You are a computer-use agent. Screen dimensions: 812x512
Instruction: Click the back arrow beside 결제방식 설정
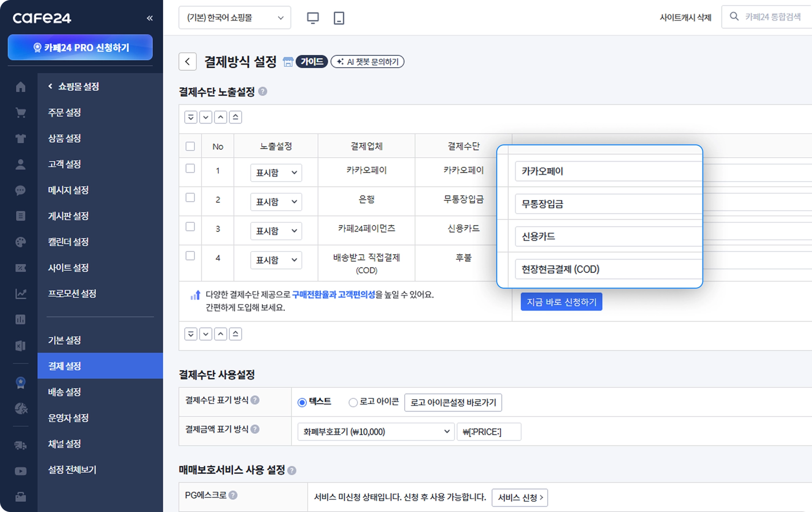(188, 61)
